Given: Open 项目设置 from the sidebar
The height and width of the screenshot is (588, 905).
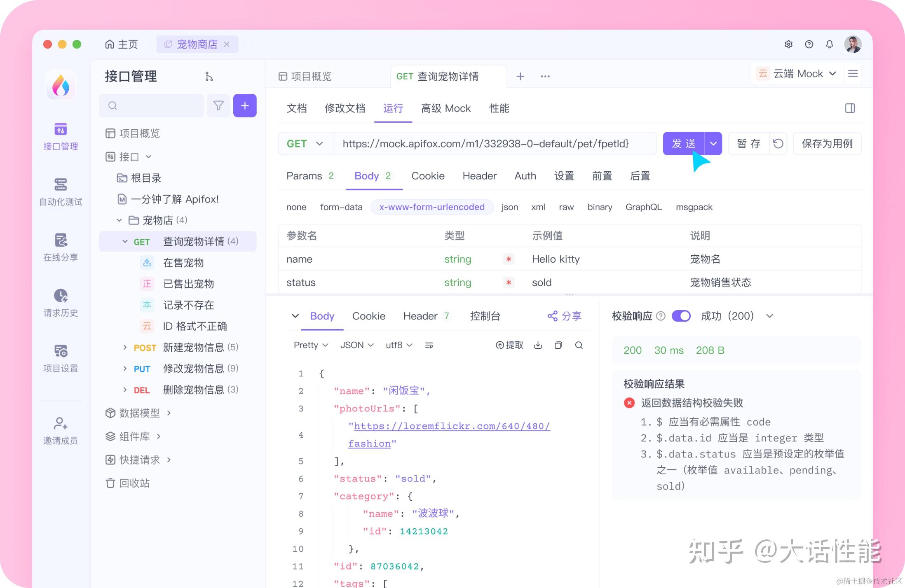Looking at the screenshot, I should coord(60,357).
